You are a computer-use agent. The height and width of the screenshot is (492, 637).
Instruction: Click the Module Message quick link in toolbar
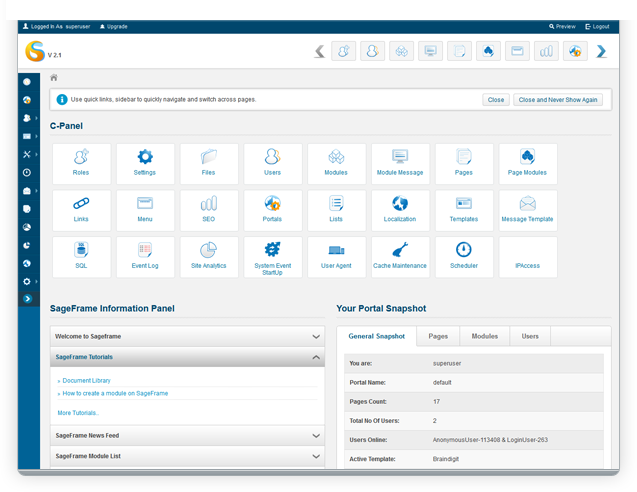(431, 51)
